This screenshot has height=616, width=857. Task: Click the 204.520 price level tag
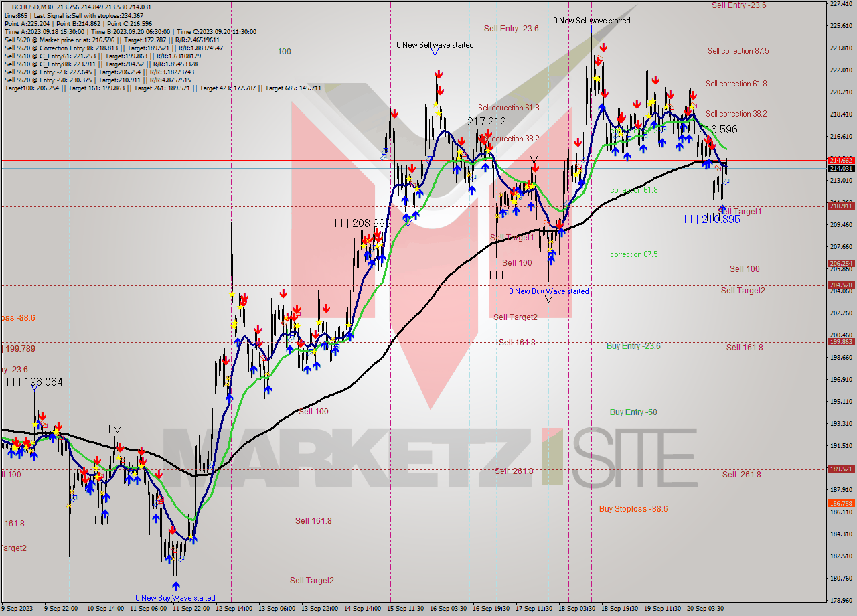pyautogui.click(x=841, y=285)
